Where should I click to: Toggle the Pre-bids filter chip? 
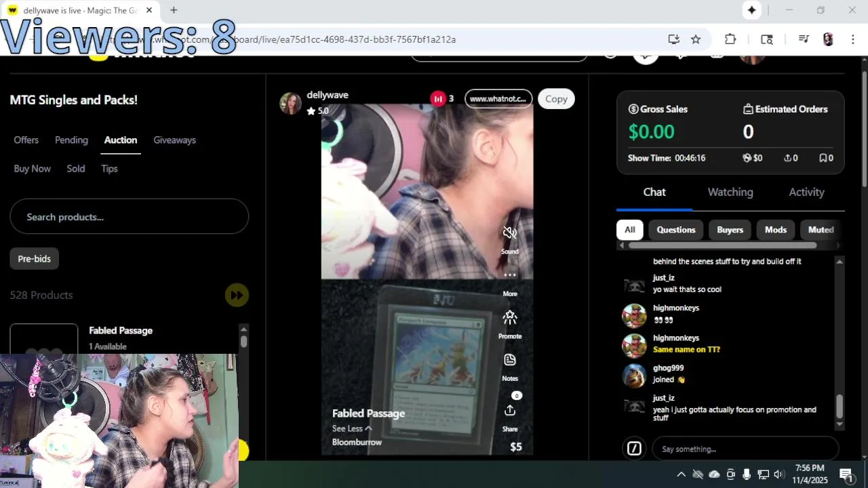pyautogui.click(x=35, y=258)
